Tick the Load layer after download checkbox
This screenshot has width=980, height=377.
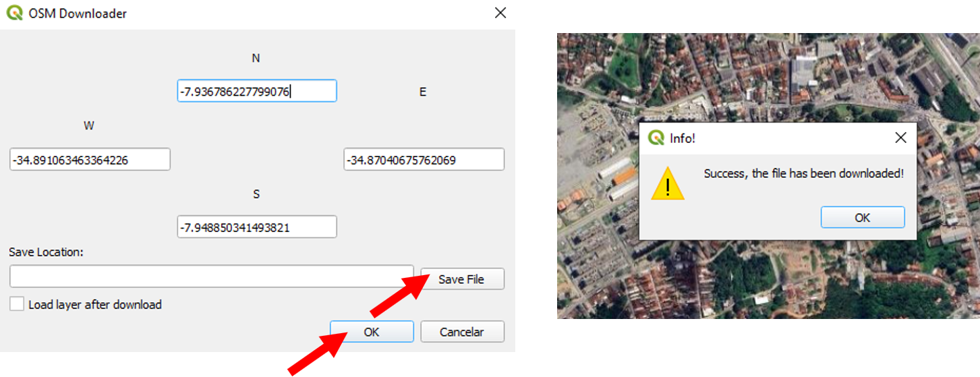17,304
